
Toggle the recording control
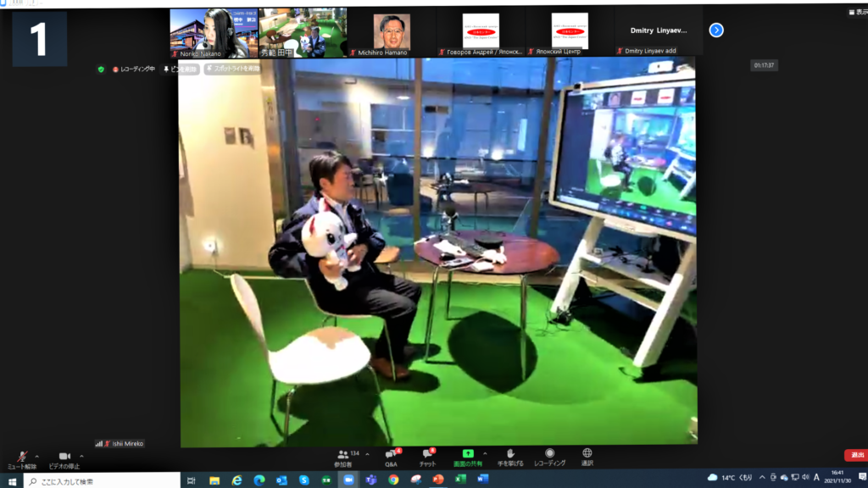(x=549, y=458)
